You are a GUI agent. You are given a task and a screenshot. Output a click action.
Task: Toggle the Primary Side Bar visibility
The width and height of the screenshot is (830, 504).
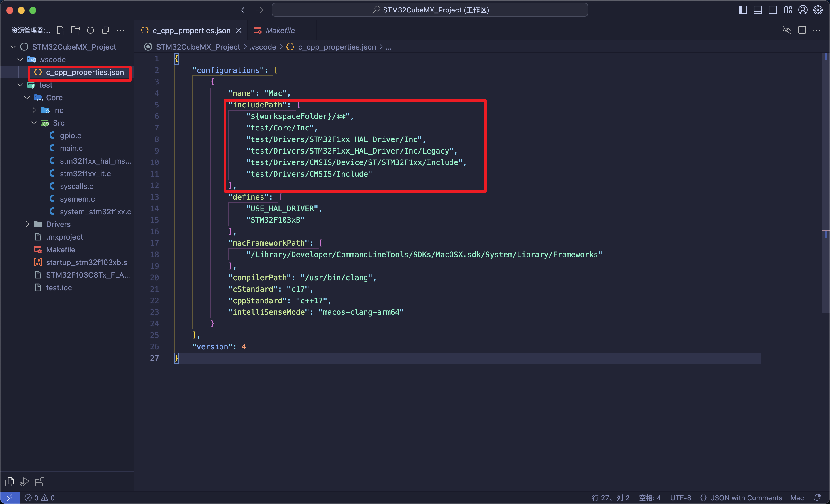[x=742, y=10]
